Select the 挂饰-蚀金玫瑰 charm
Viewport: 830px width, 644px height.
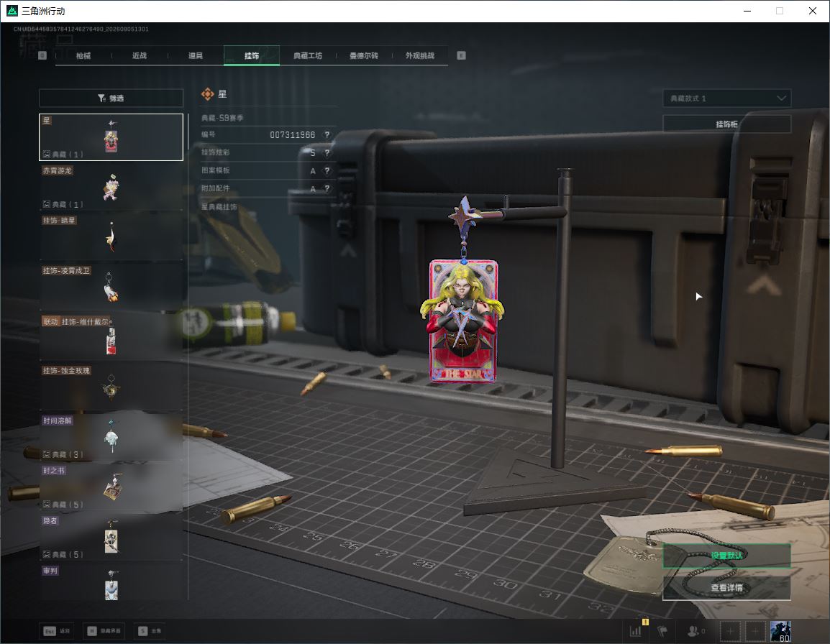click(111, 387)
